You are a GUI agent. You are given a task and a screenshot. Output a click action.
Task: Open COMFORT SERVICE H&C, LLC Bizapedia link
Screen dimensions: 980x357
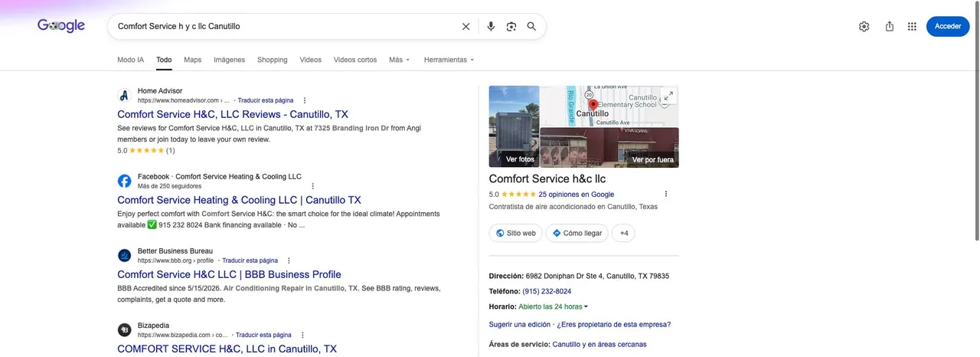click(x=227, y=349)
